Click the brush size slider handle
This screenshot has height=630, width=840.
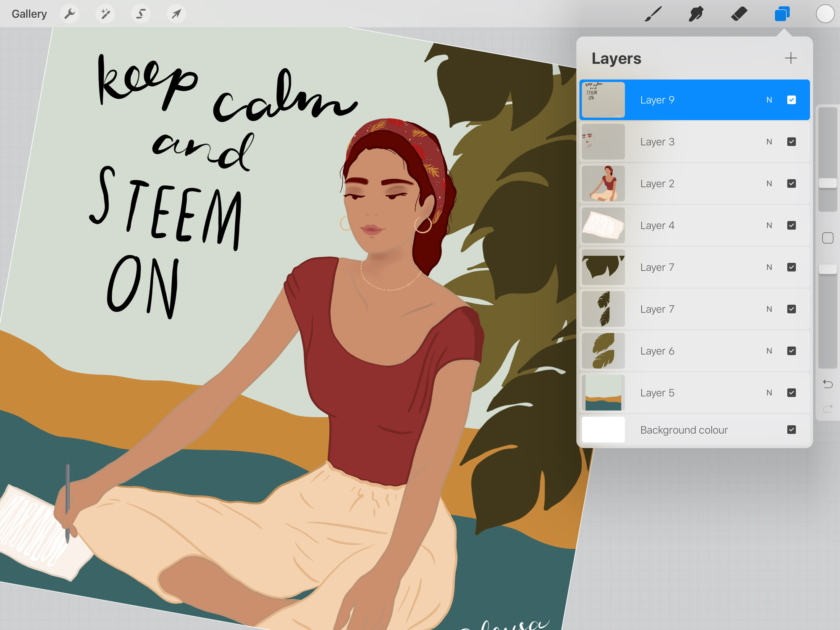click(827, 183)
